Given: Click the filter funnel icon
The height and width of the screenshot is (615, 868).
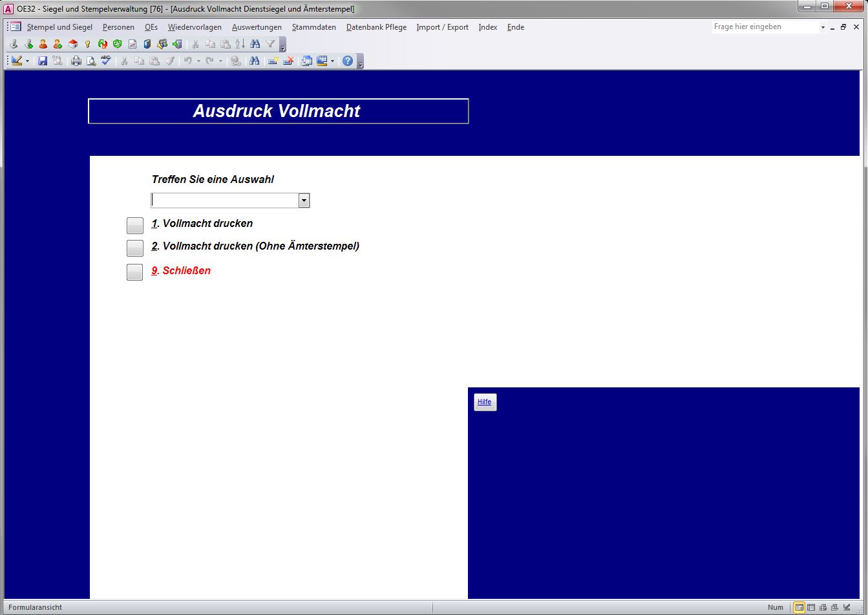Looking at the screenshot, I should pyautogui.click(x=271, y=44).
